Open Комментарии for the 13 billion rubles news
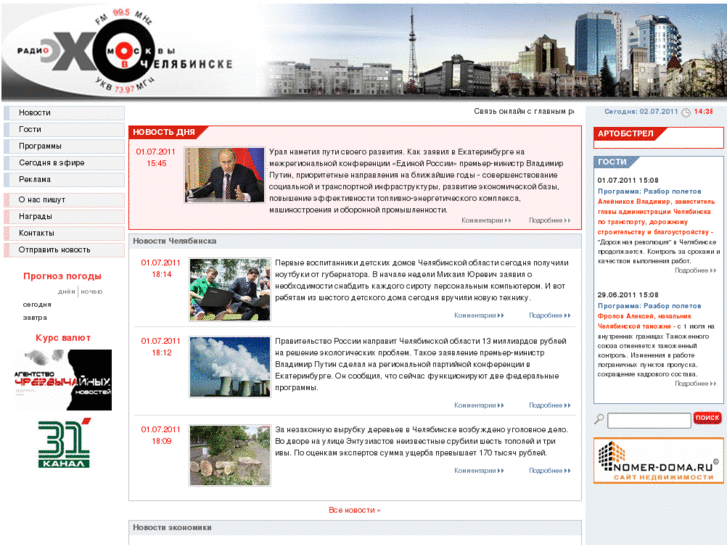Image resolution: width=727 pixels, height=545 pixels. click(479, 405)
